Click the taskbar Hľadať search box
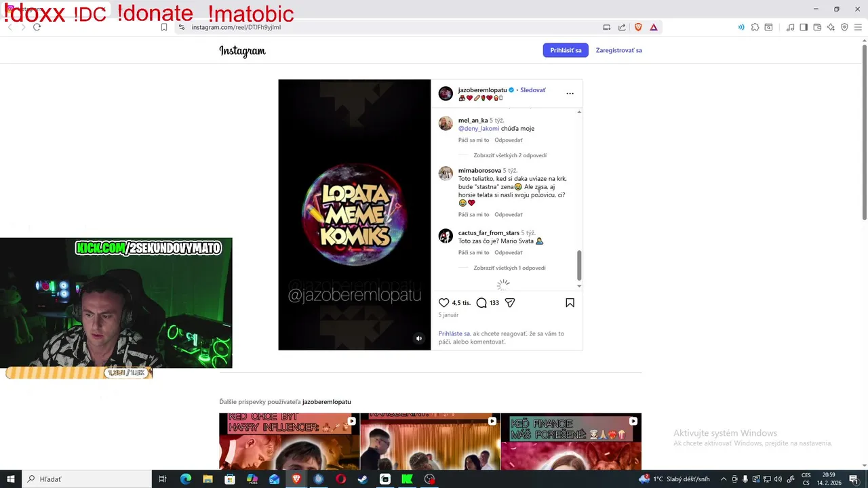Screen dimensions: 868x488 tap(87, 479)
